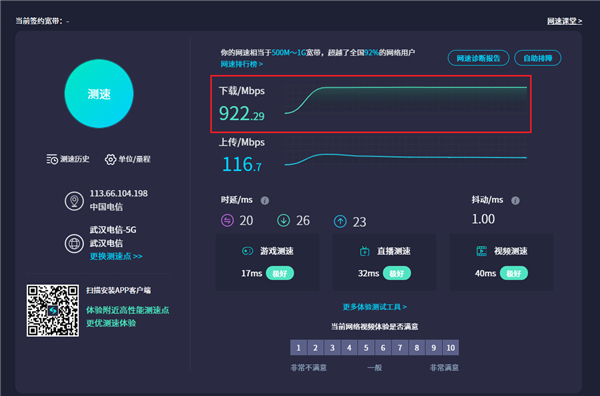Open the 网速排行榜 link
The height and width of the screenshot is (396, 600).
point(242,64)
